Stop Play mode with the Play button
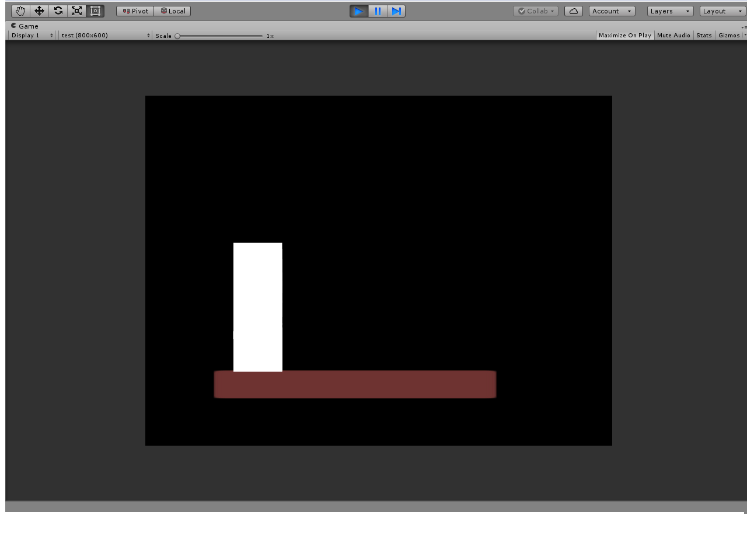 point(358,10)
